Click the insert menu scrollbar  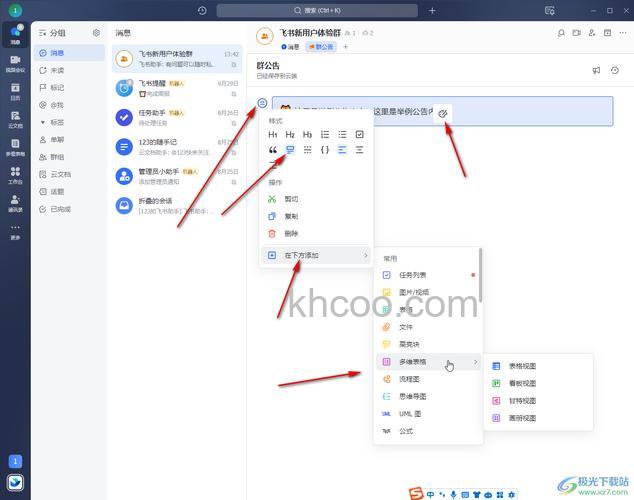tap(480, 275)
